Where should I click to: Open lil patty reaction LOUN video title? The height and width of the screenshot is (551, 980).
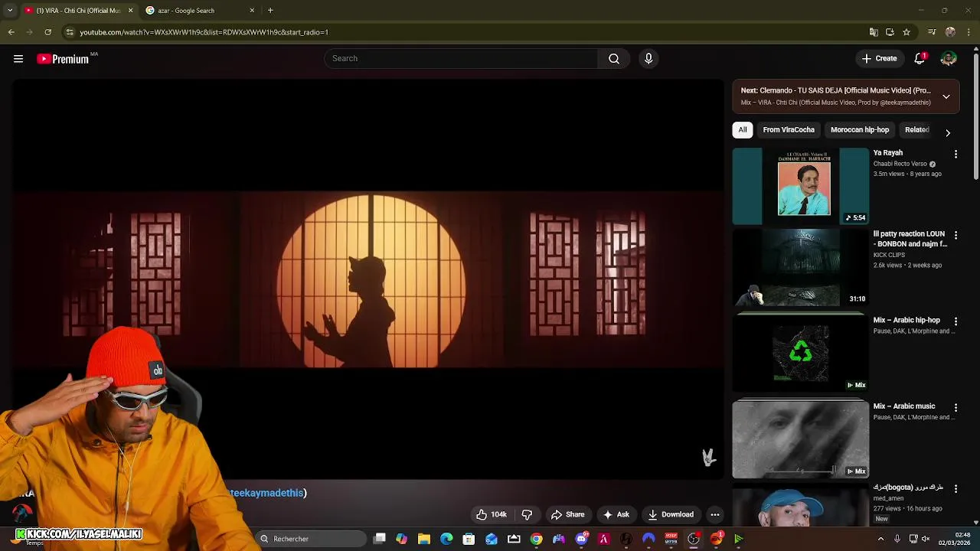tap(910, 239)
